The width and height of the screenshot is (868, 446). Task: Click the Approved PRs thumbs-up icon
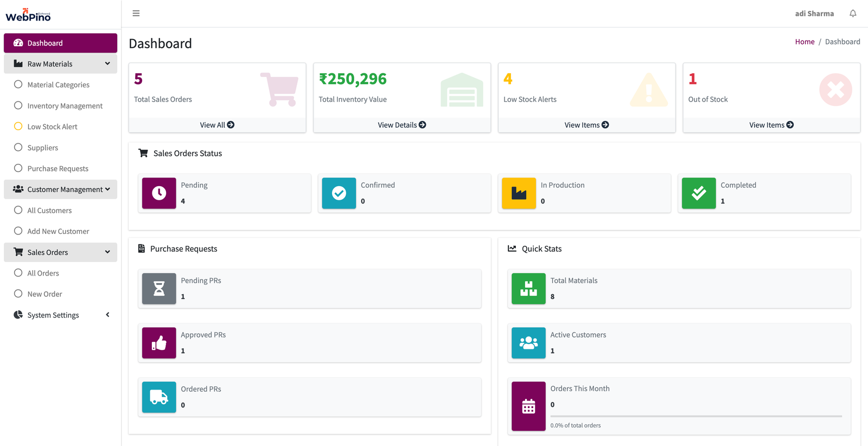click(x=159, y=343)
